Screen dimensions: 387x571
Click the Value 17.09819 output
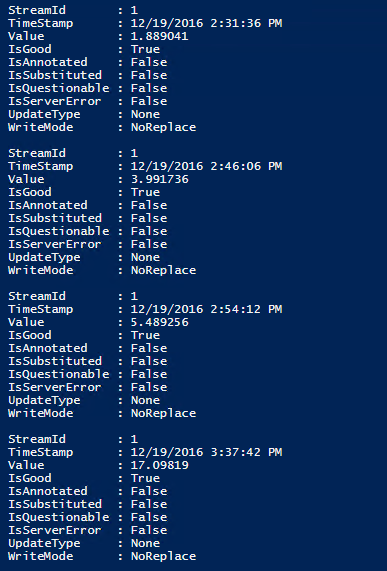pyautogui.click(x=159, y=465)
